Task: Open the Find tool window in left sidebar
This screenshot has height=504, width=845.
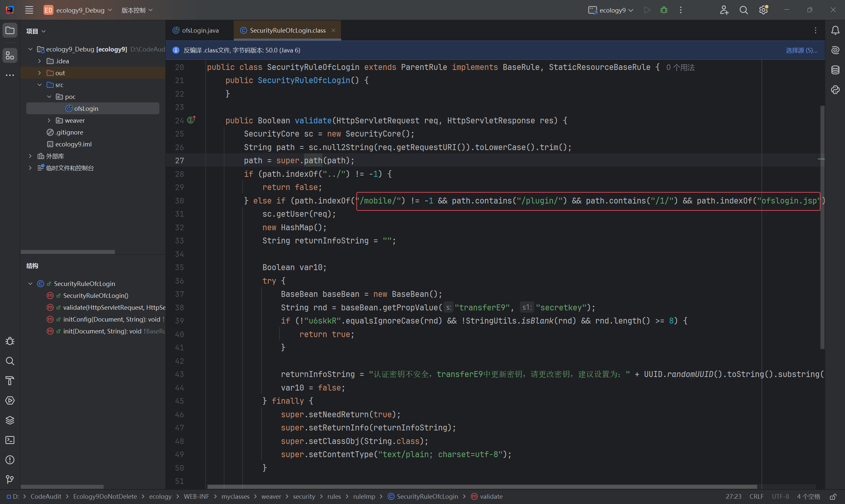Action: (10, 361)
